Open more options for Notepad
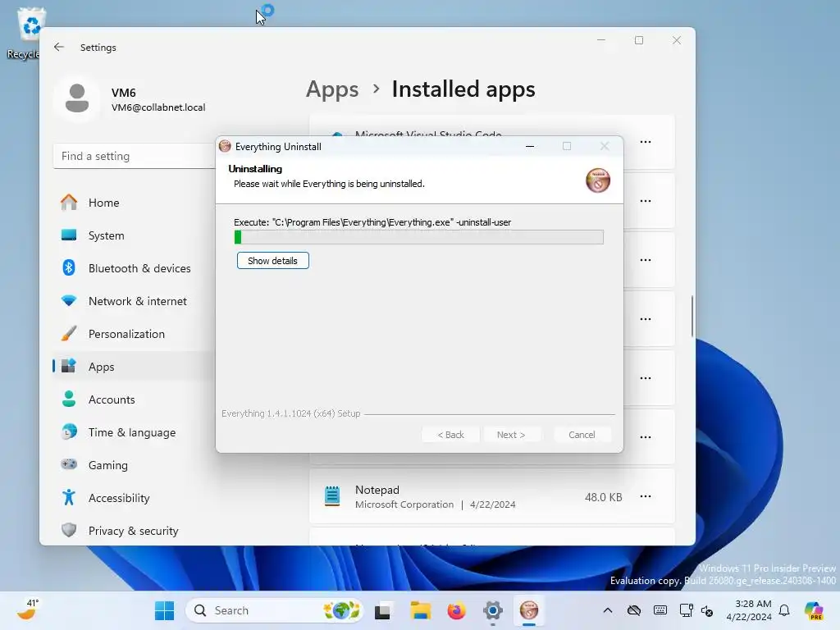Image resolution: width=840 pixels, height=630 pixels. (x=646, y=496)
